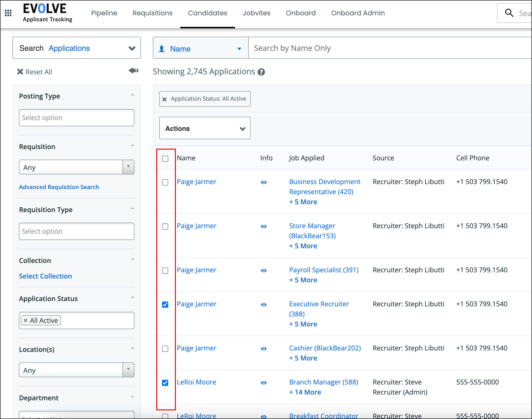The image size is (532, 419).
Task: View info eye icon for Store Manager row
Action: point(264,227)
